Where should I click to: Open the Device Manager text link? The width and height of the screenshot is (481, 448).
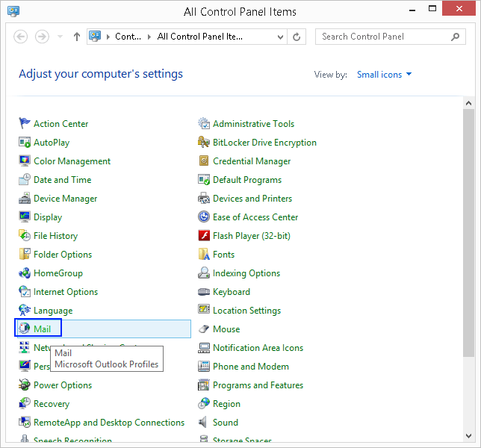(65, 199)
